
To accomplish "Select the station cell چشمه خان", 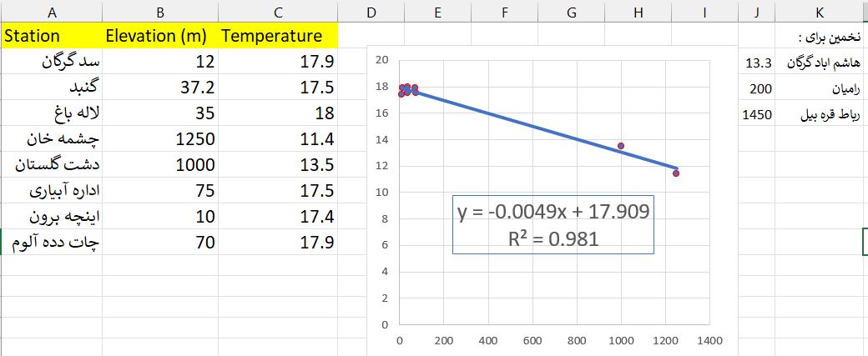I will (52, 139).
